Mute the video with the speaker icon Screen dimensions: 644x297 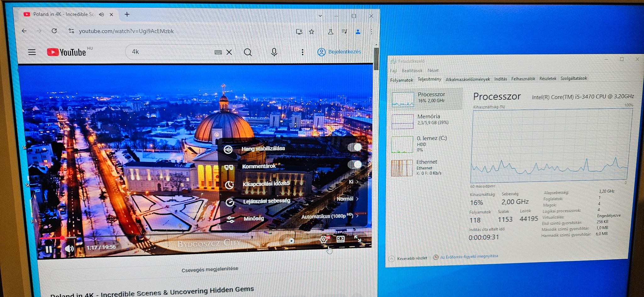69,249
